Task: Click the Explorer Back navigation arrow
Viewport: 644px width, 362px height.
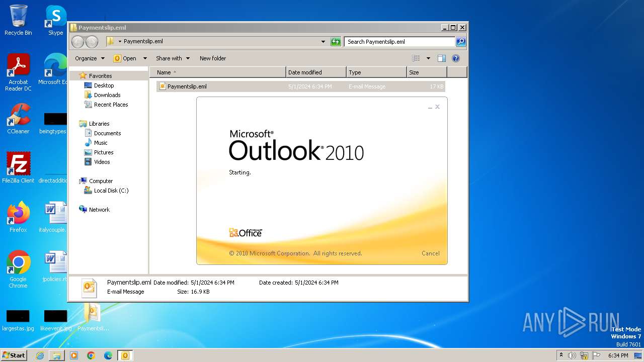Action: coord(77,42)
